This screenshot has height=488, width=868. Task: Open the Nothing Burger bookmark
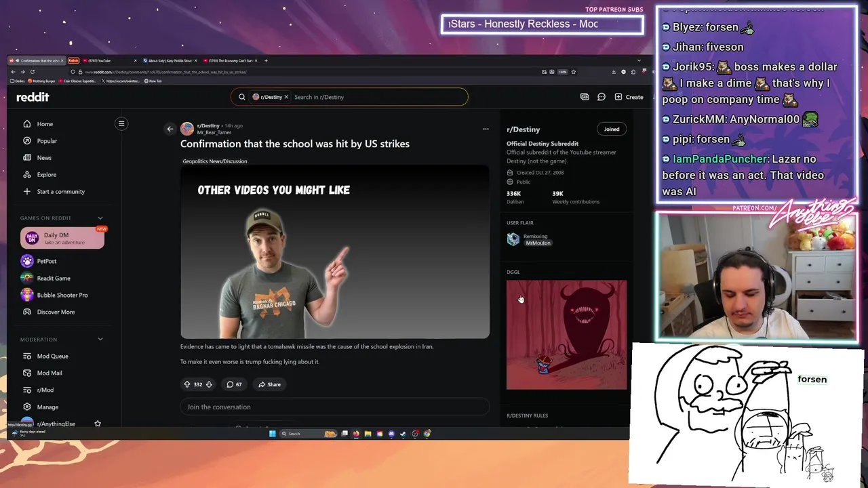(42, 81)
